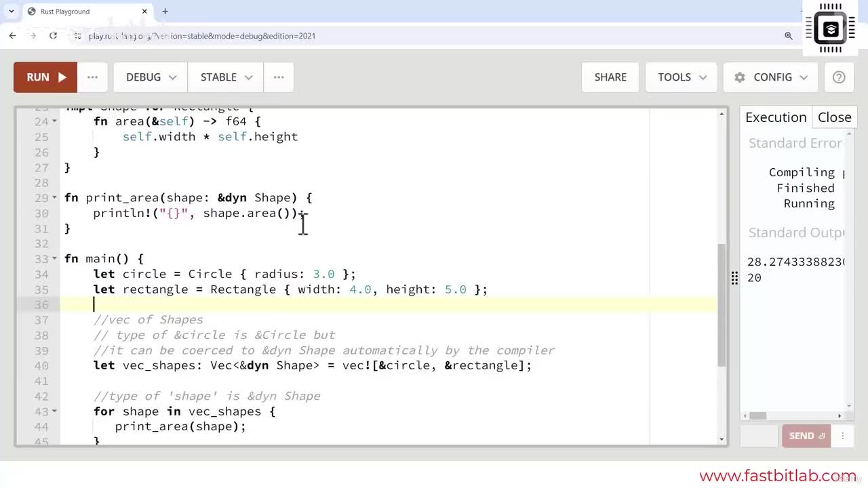The height and width of the screenshot is (488, 868).
Task: Click 'self.width * self.height' on line 25
Action: tap(210, 137)
